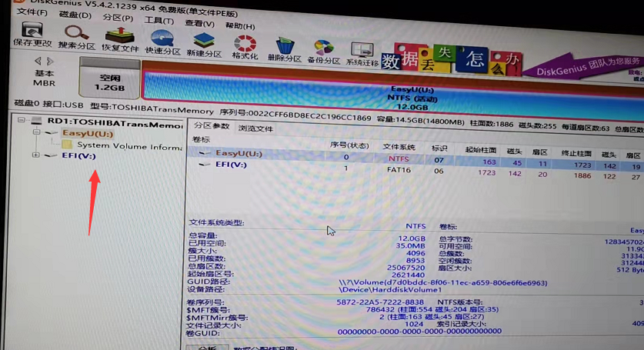Switch to Partition Parameters (分区参数) tab
This screenshot has width=644, height=350.
pos(212,125)
